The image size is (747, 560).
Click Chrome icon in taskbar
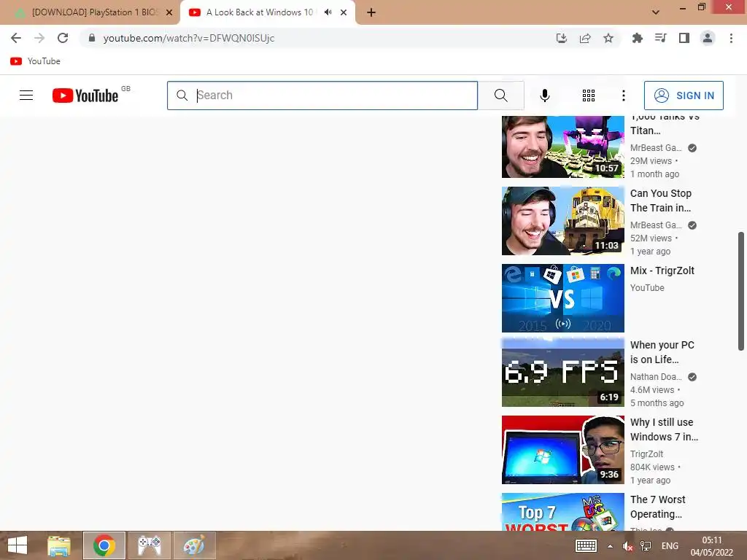point(104,545)
